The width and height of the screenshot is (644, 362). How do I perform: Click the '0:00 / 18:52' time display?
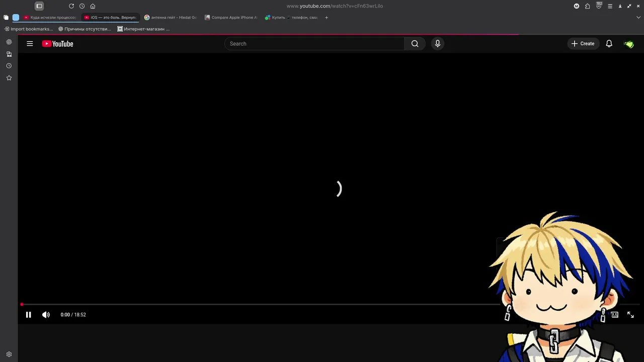(x=73, y=315)
